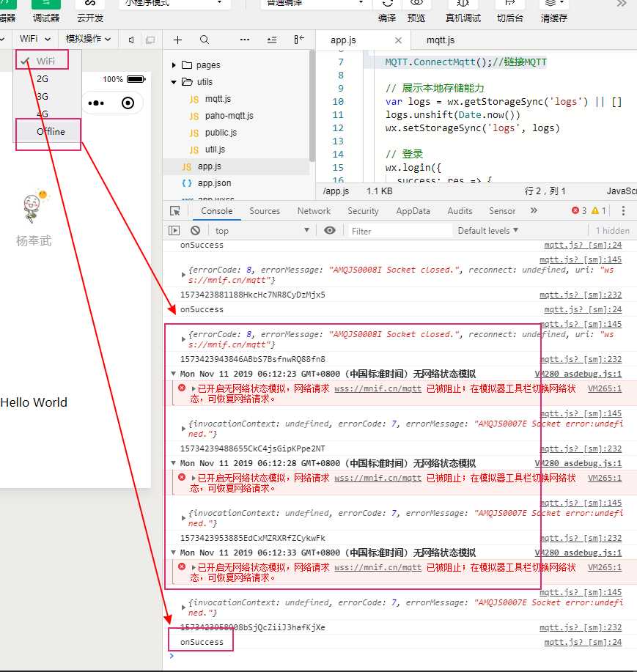
Task: Open 真机调试 real device debugging
Action: pos(463,11)
